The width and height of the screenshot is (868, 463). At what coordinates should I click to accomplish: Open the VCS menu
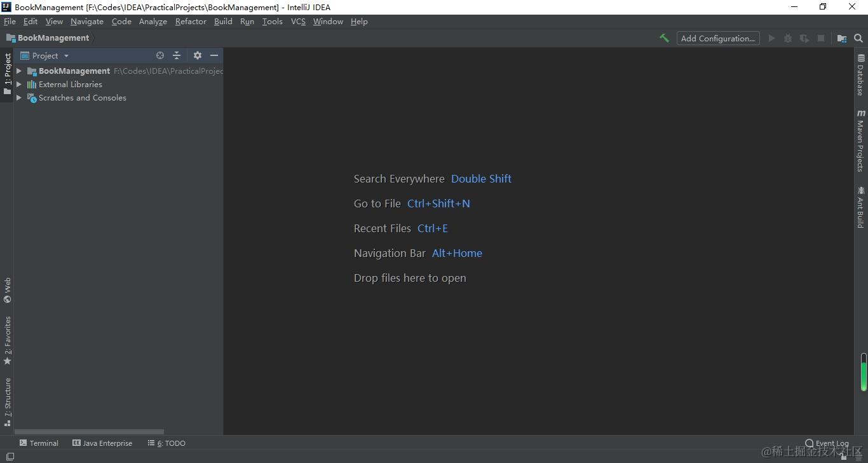tap(298, 21)
